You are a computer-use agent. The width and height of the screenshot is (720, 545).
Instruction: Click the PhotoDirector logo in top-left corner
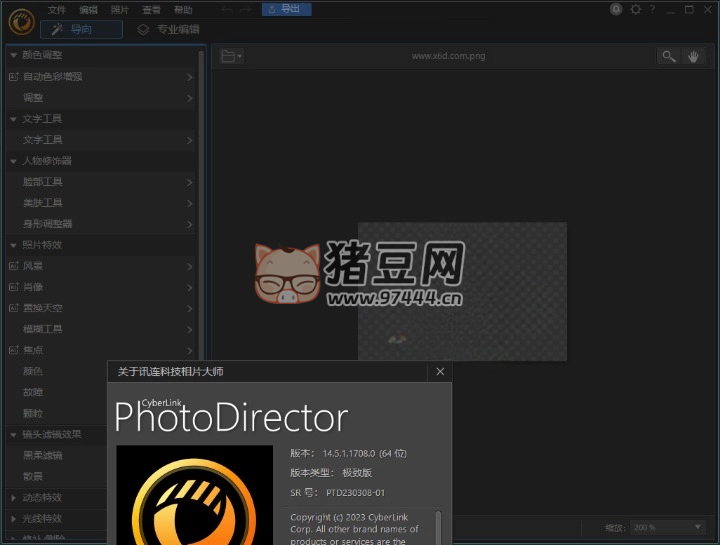point(20,19)
